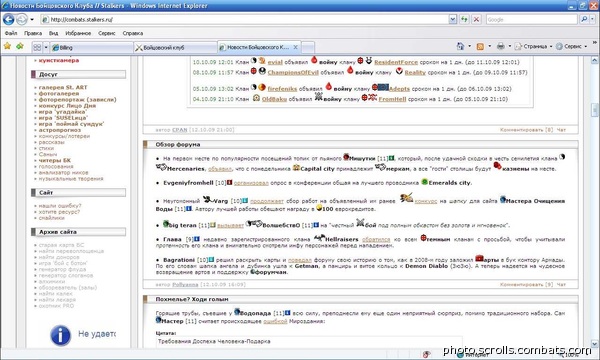Image resolution: width=600 pixels, height=360 pixels.
Task: Open the Favorites Center star icon
Action: click(x=7, y=46)
